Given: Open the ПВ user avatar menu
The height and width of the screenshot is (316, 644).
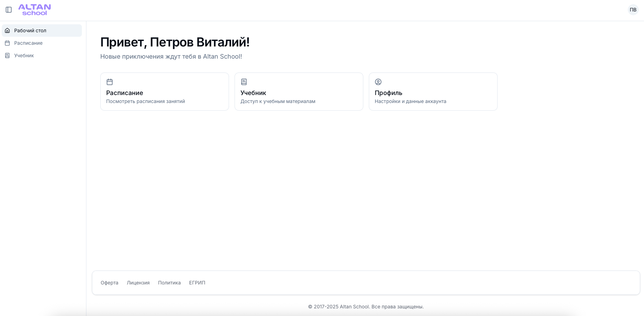Looking at the screenshot, I should (x=633, y=10).
